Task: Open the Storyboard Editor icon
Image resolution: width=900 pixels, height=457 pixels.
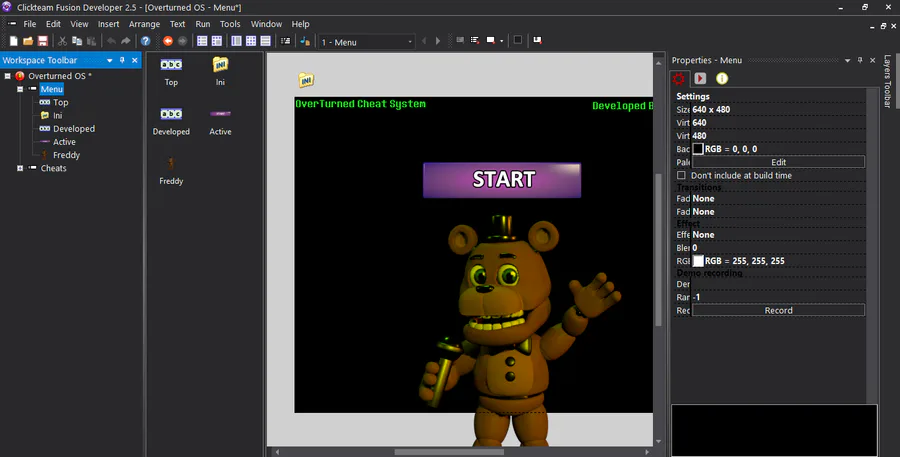Action: click(x=202, y=41)
